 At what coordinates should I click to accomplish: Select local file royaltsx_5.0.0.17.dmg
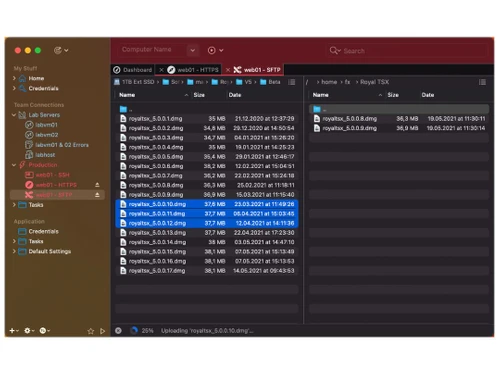tap(207, 271)
